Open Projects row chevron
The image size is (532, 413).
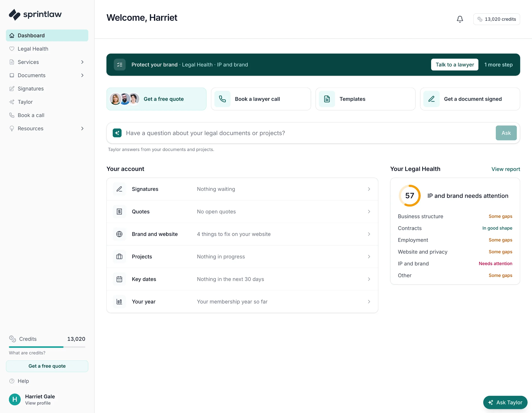(369, 257)
